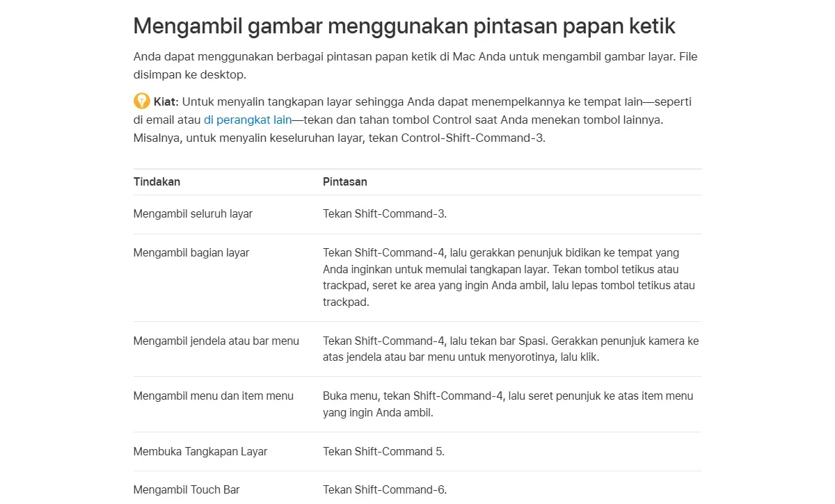Screen dimensions: 835x504
Task: Select the "Mengambil menu dan item menu" cell
Action: point(214,396)
